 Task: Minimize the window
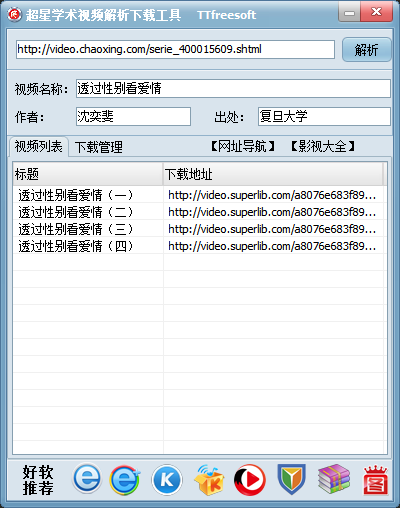click(349, 13)
